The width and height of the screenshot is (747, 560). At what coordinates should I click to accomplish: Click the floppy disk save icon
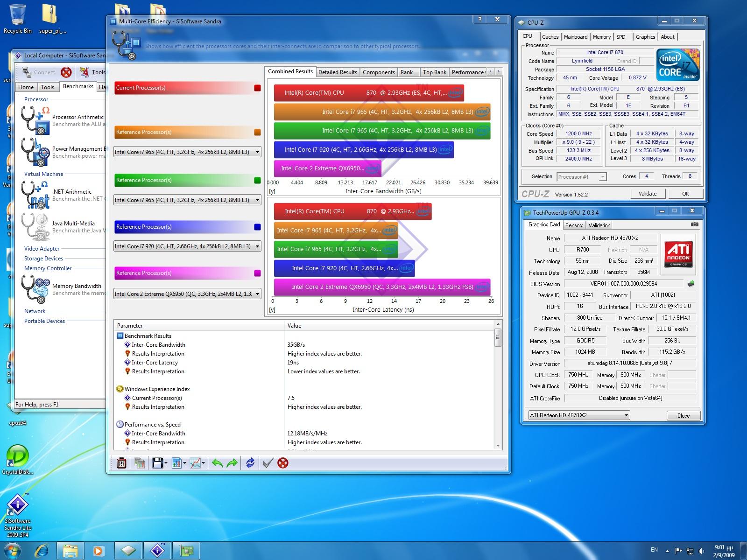pyautogui.click(x=157, y=463)
